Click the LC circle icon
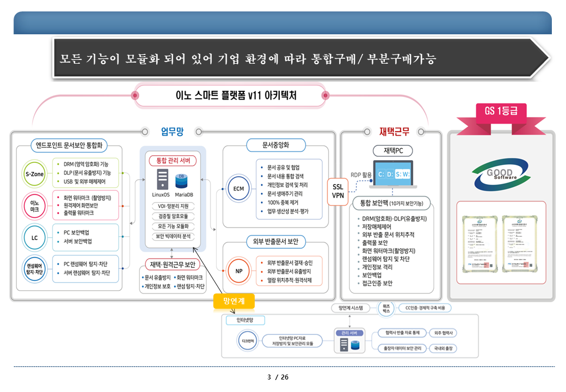The height and width of the screenshot is (392, 566). [35, 237]
